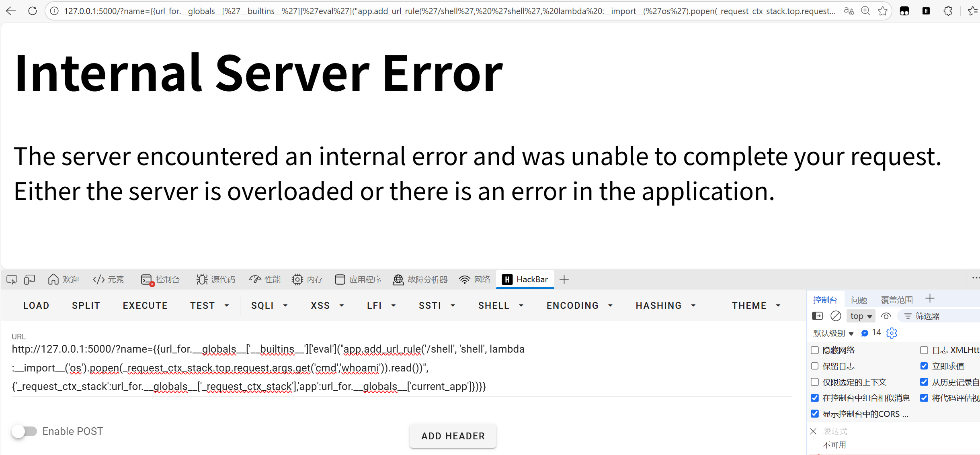Activate the inspect element picker icon
Screen dimensions: 980x455
point(12,280)
